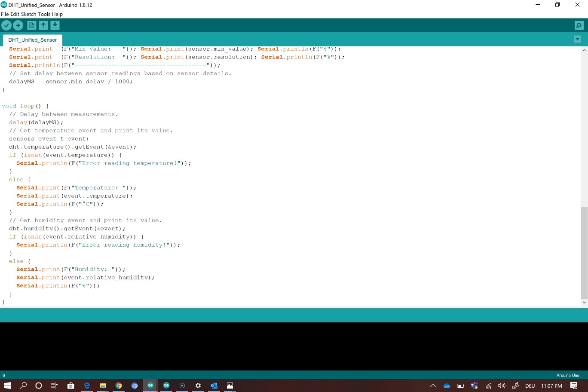
Task: Click the OneDrive cloud tray icon
Action: [x=447, y=386]
